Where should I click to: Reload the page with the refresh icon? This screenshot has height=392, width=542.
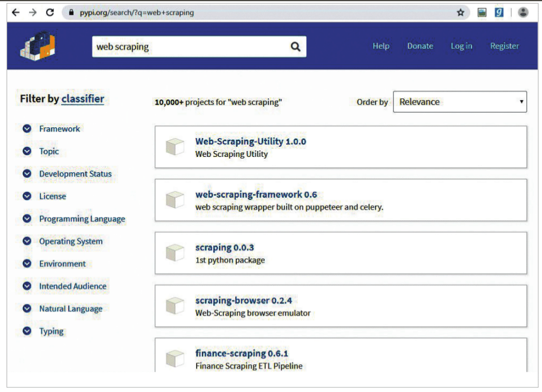tap(50, 12)
